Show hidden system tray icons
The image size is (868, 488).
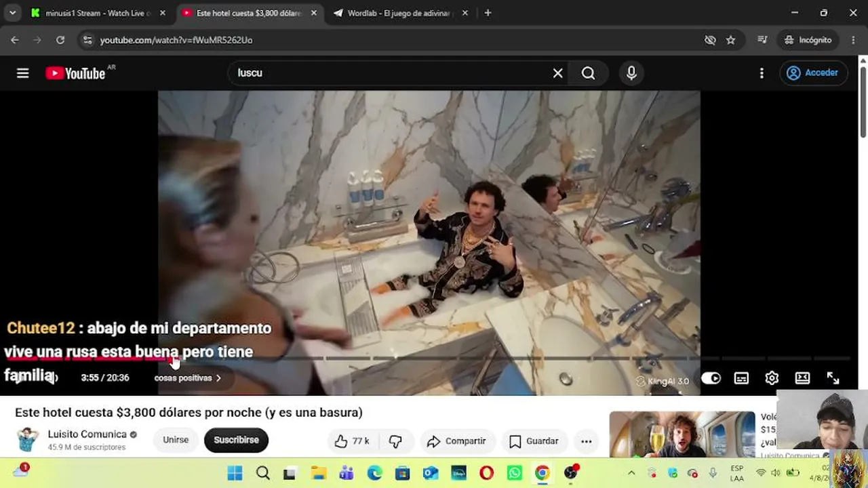click(x=631, y=473)
